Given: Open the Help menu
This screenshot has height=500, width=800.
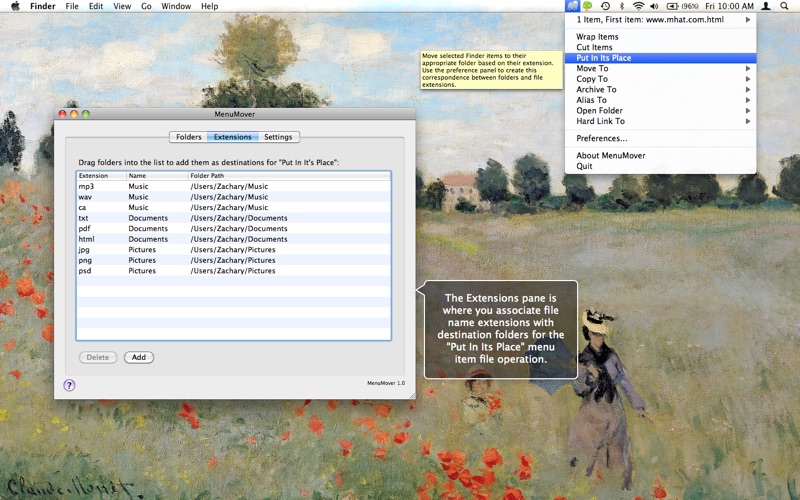Looking at the screenshot, I should (210, 6).
